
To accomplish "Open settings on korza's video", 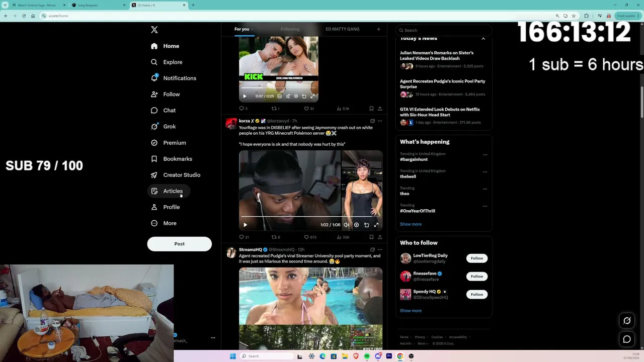I will point(356,225).
